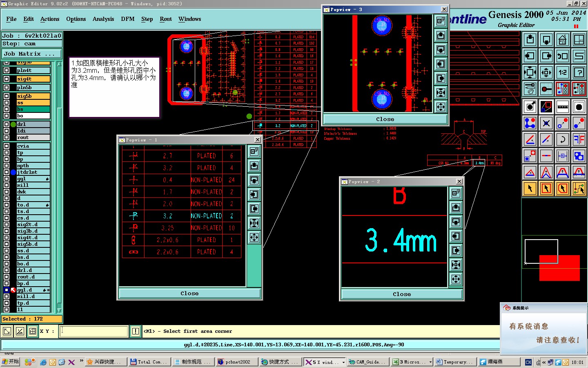Click layer list scroll down arrow
The height and width of the screenshot is (368, 588).
point(59,310)
